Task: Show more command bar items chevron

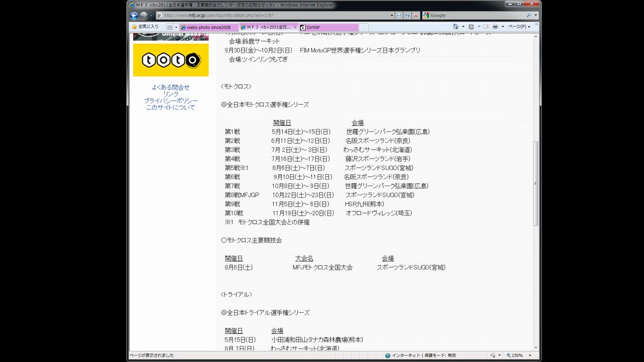Action: coord(536,25)
